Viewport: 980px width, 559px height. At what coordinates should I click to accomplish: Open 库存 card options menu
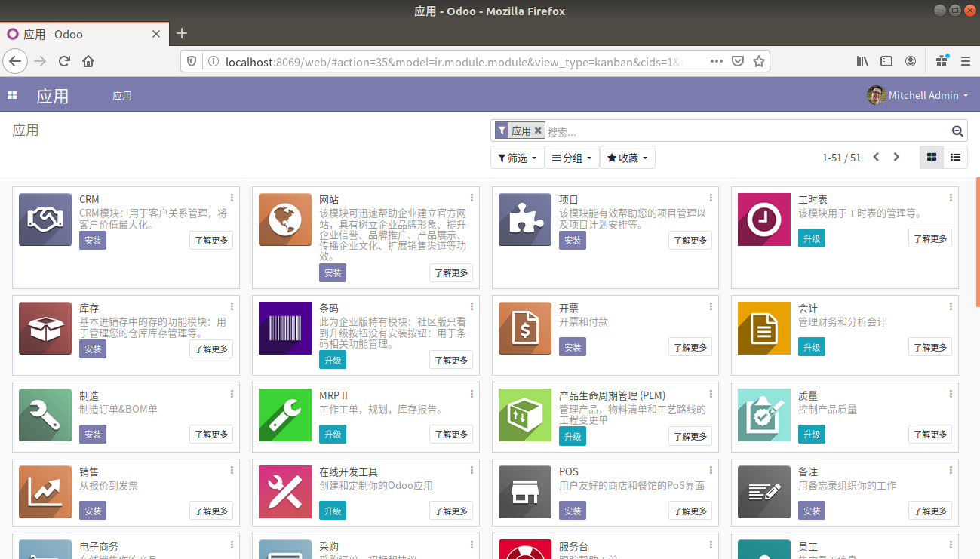[x=232, y=306]
